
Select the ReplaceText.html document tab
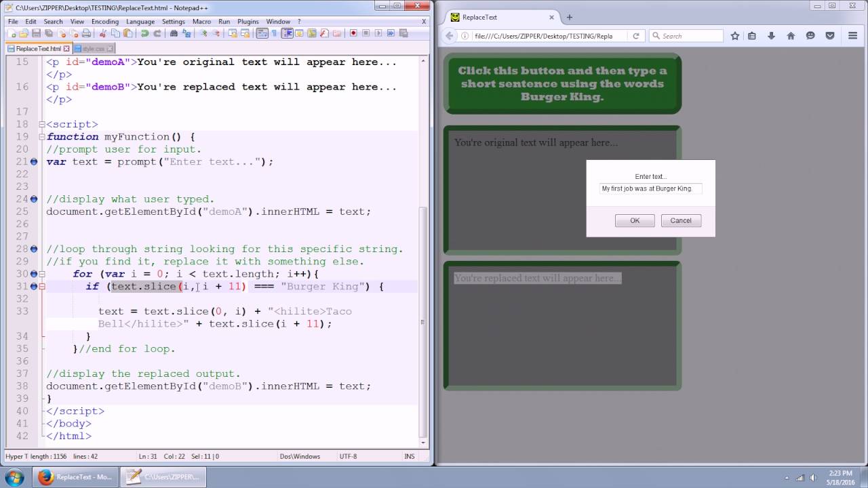[x=38, y=49]
